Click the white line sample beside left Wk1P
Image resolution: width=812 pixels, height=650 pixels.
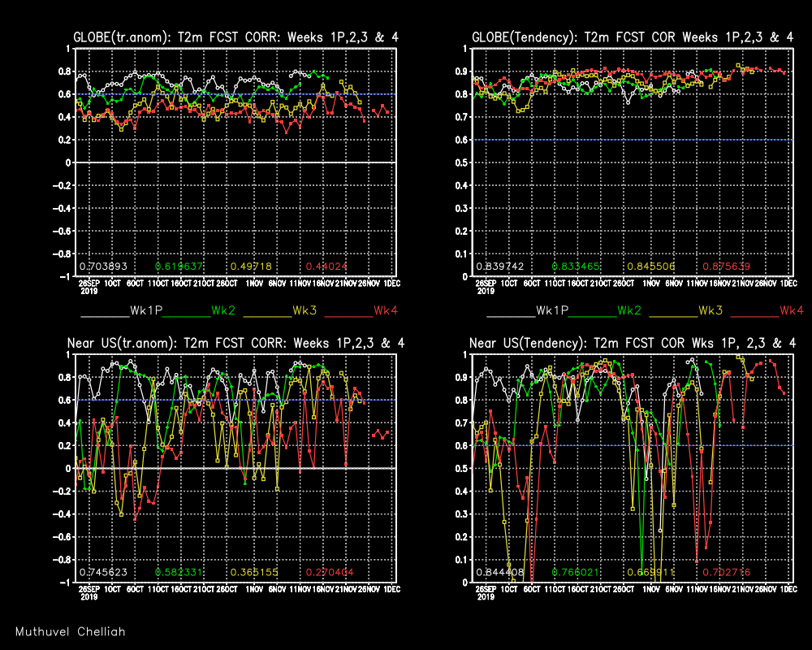pyautogui.click(x=105, y=316)
